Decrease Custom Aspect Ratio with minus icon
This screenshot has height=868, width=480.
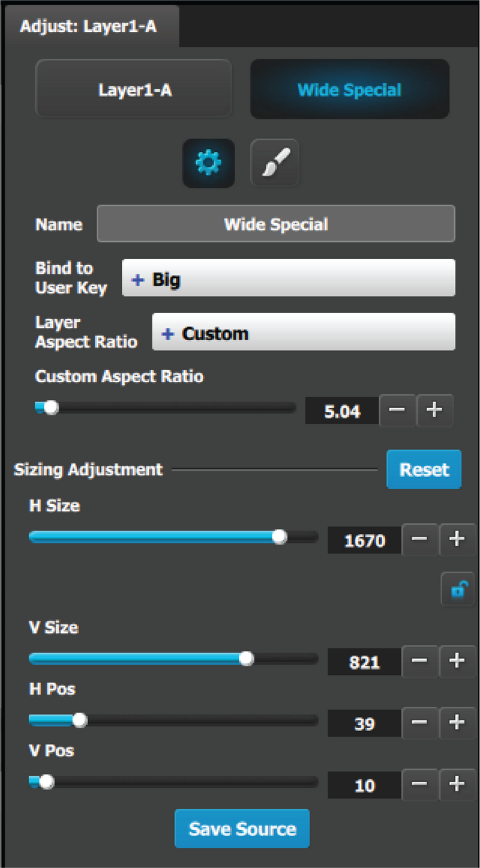point(397,410)
